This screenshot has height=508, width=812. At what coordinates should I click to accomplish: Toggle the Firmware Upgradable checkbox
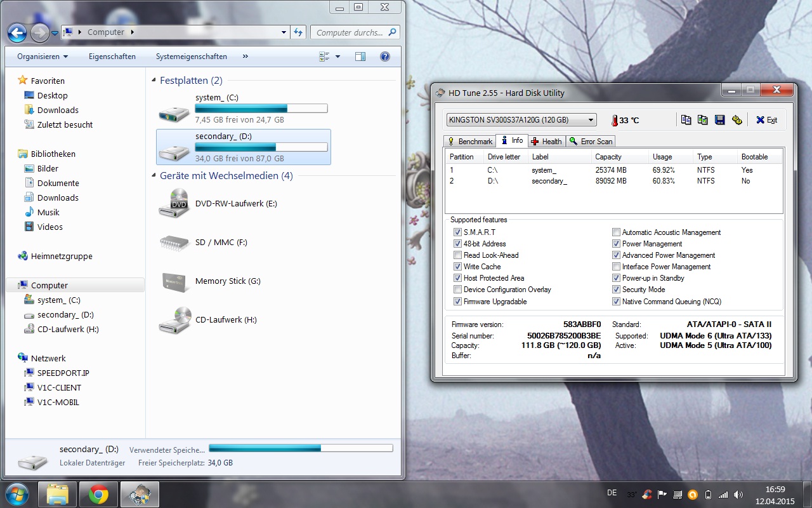(x=457, y=302)
